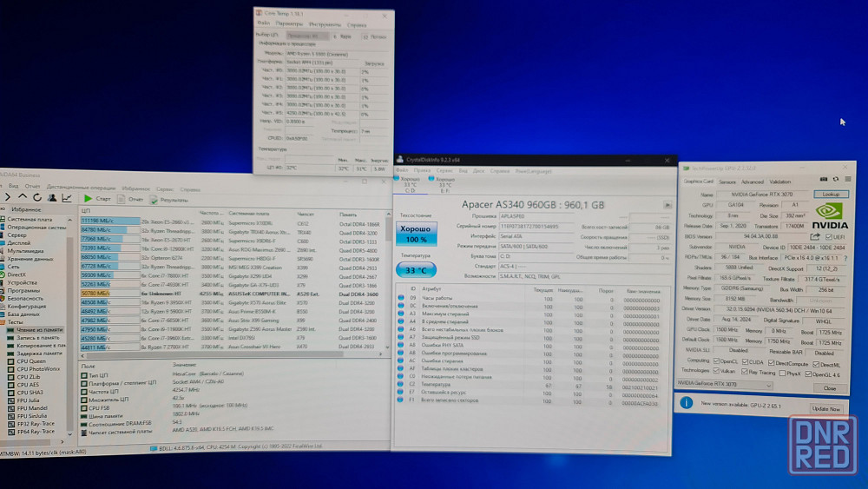868x489 pixels.
Task: Click the graph icon in AIDA64 toolbar
Action: [x=67, y=198]
